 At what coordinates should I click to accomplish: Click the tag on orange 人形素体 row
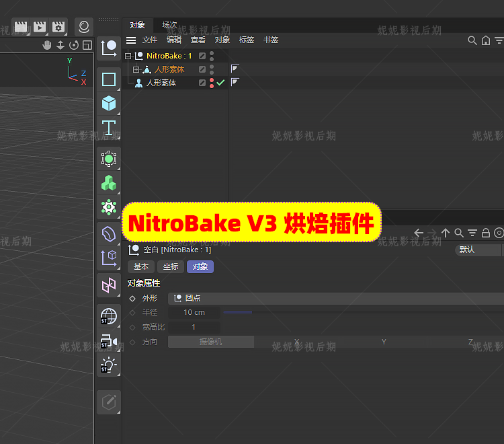point(235,68)
